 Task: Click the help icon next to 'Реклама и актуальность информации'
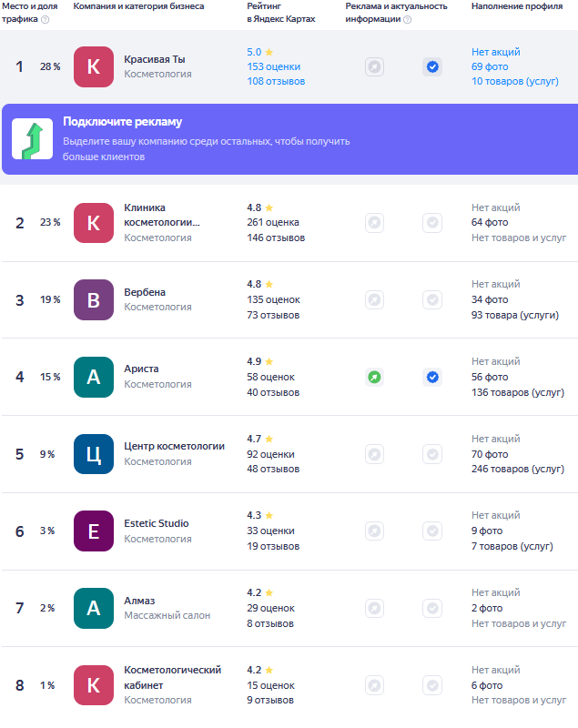[x=407, y=19]
